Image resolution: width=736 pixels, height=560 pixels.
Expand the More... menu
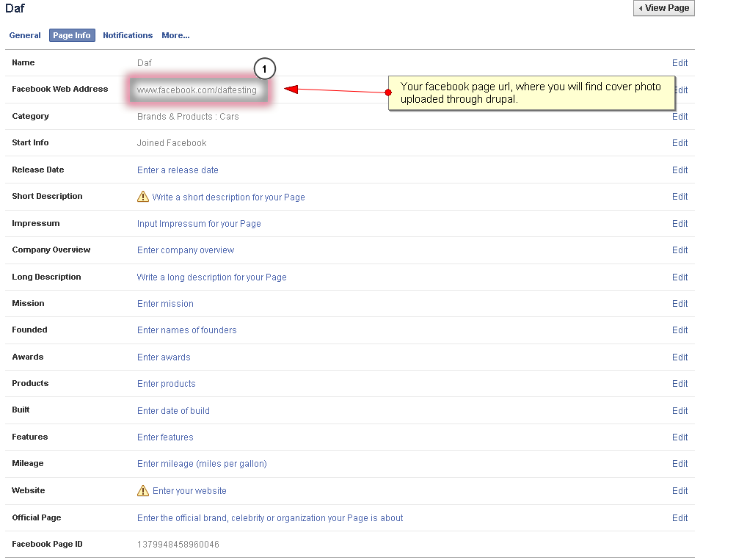coord(175,35)
